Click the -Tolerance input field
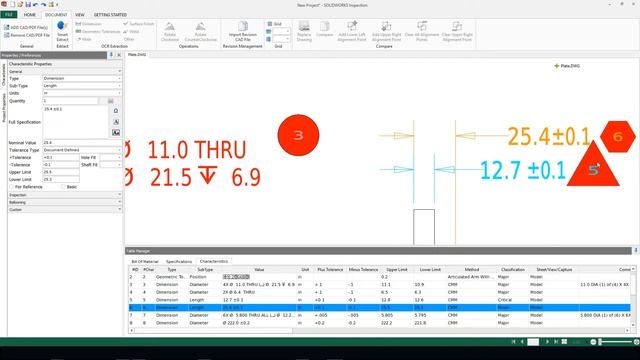Screen dimensions: 640x360 (61, 165)
